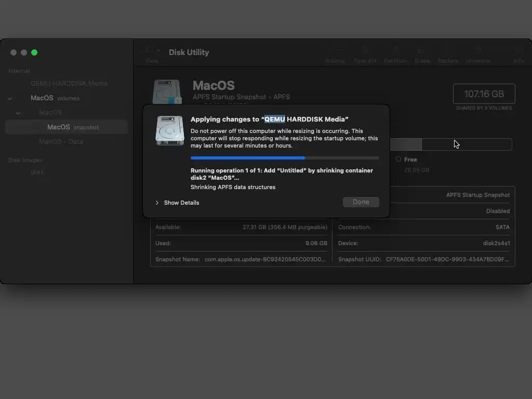Click the Done button in dialog
The width and height of the screenshot is (532, 399).
[x=361, y=202]
